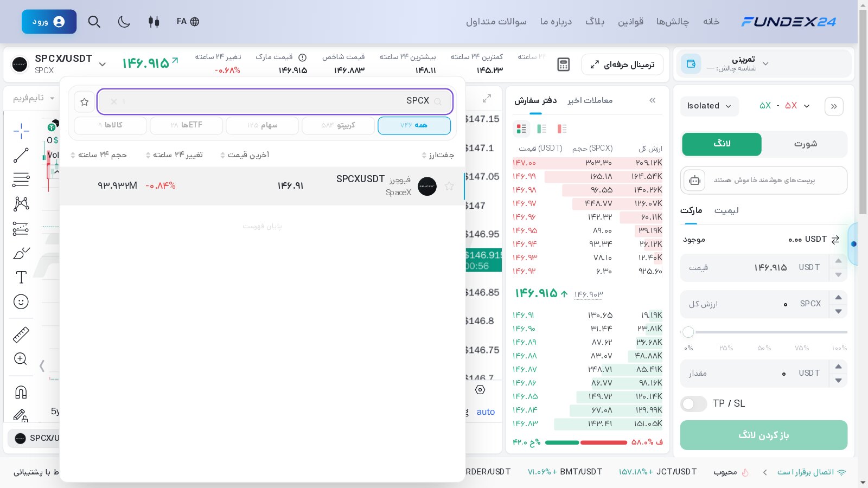
Task: Switch to dark mode with the moon icon
Action: pos(124,22)
